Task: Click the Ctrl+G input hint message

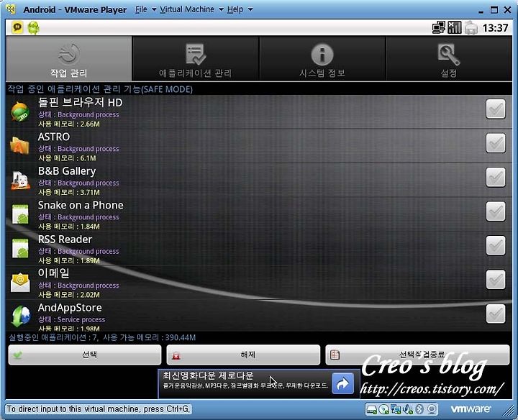Action: pyautogui.click(x=99, y=409)
